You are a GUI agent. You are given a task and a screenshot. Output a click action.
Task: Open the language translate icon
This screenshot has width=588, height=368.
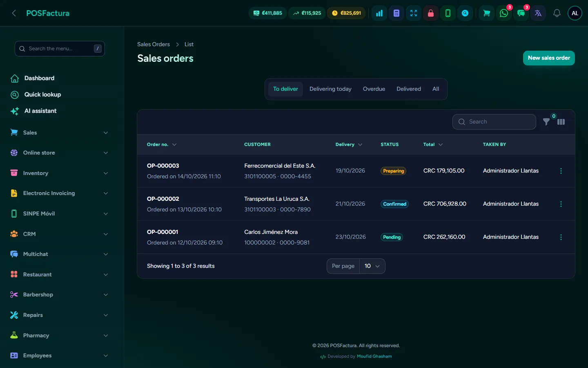pos(538,13)
